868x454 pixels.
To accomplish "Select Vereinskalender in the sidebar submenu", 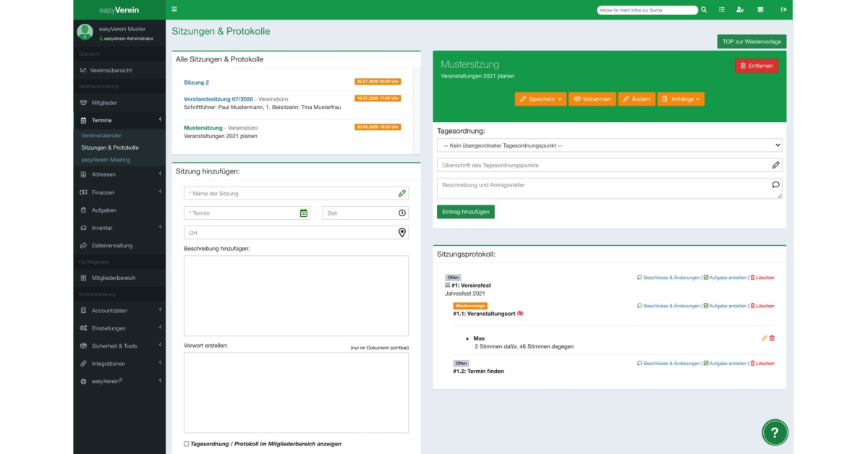I will (101, 136).
